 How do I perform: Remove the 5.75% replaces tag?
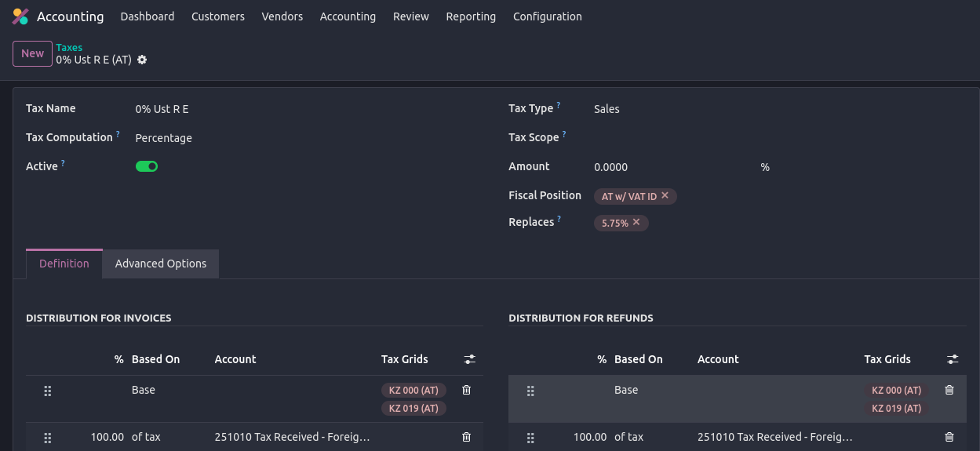point(636,223)
